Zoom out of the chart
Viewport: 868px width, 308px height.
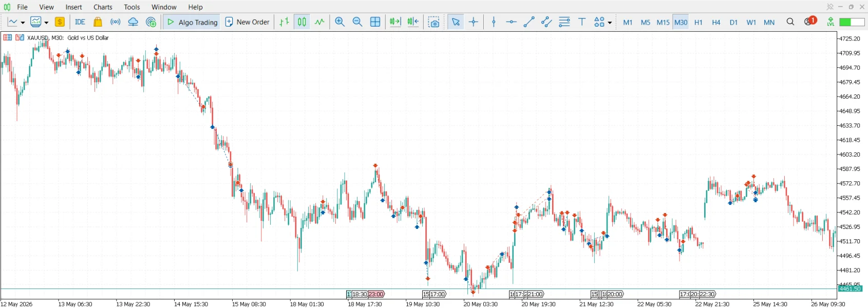(357, 22)
